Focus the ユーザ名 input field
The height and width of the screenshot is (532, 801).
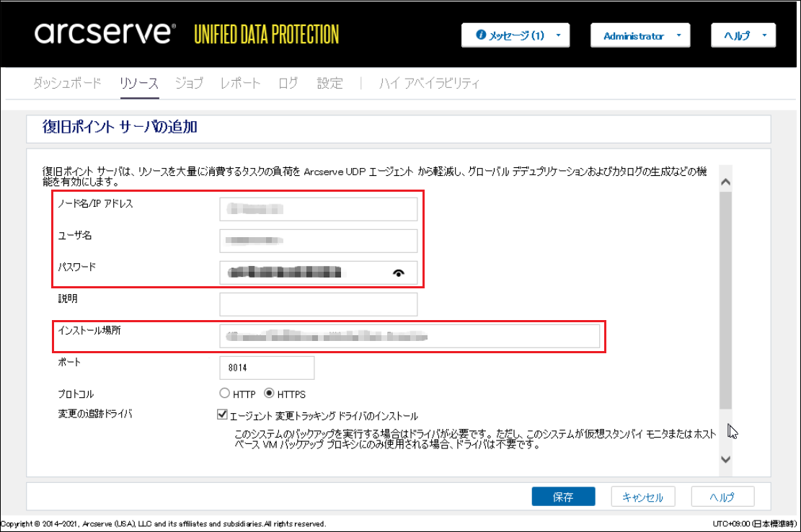coord(318,241)
